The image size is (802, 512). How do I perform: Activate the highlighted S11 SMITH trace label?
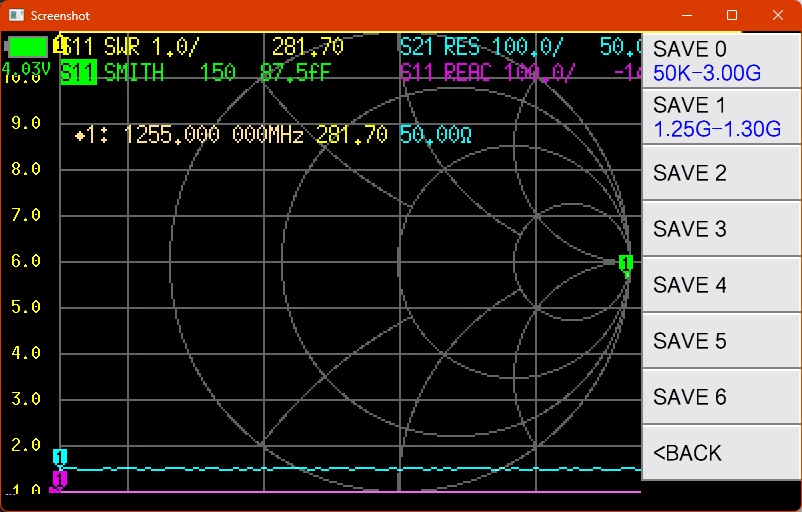[x=78, y=72]
